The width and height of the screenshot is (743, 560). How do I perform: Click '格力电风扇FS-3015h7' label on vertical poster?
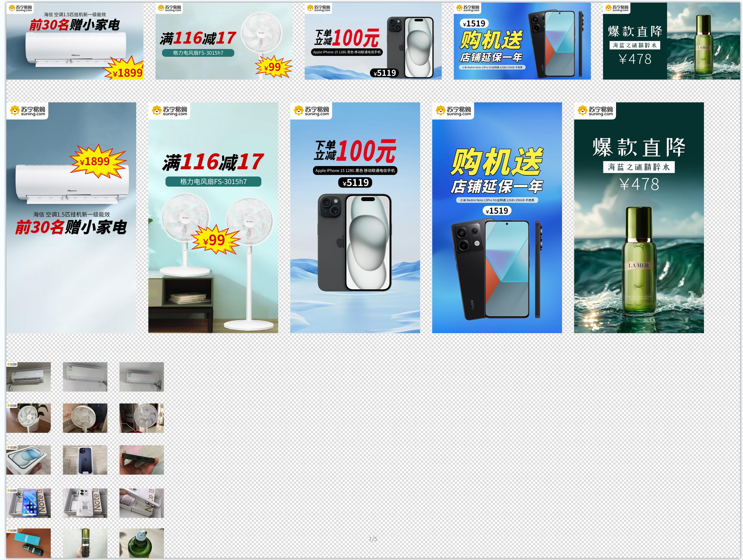click(x=213, y=182)
